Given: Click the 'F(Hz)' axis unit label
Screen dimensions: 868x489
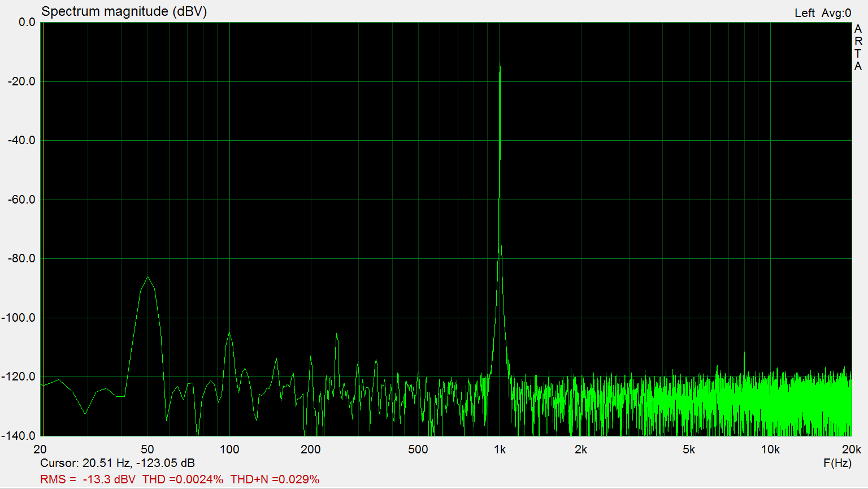Looking at the screenshot, I should (x=837, y=464).
